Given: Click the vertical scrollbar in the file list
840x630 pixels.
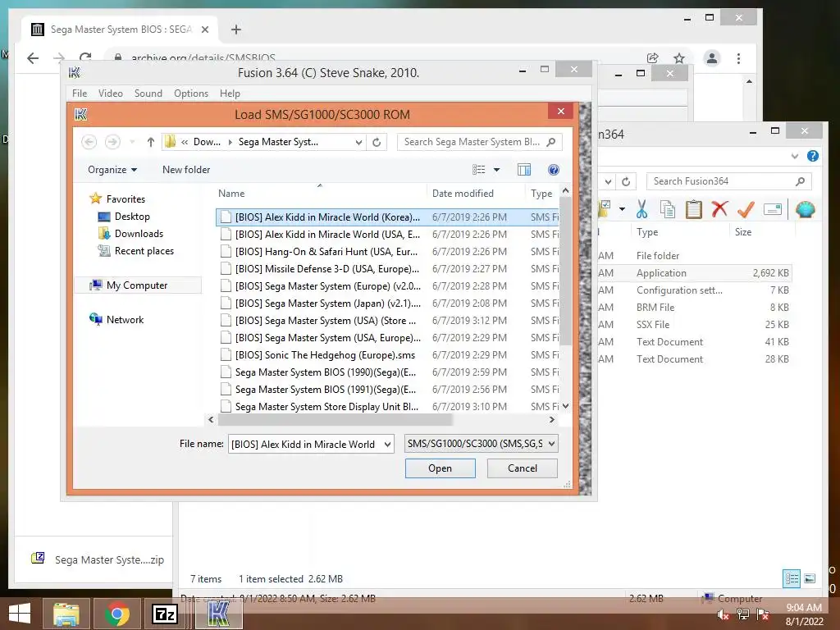Looking at the screenshot, I should [565, 271].
